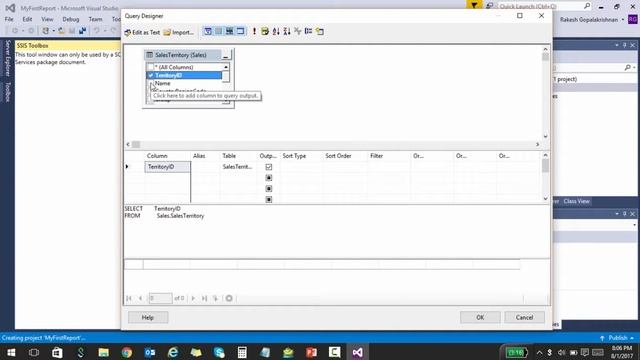Toggle the grid pane icon
The height and width of the screenshot is (360, 640).
(219, 31)
